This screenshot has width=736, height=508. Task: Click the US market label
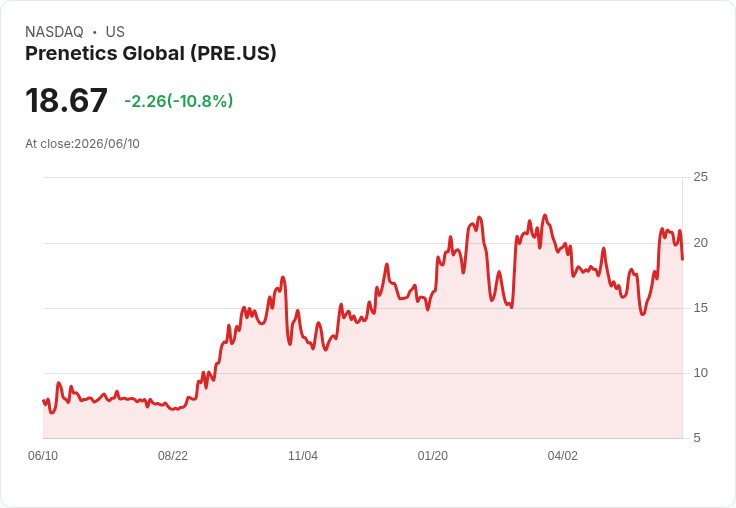coord(115,32)
